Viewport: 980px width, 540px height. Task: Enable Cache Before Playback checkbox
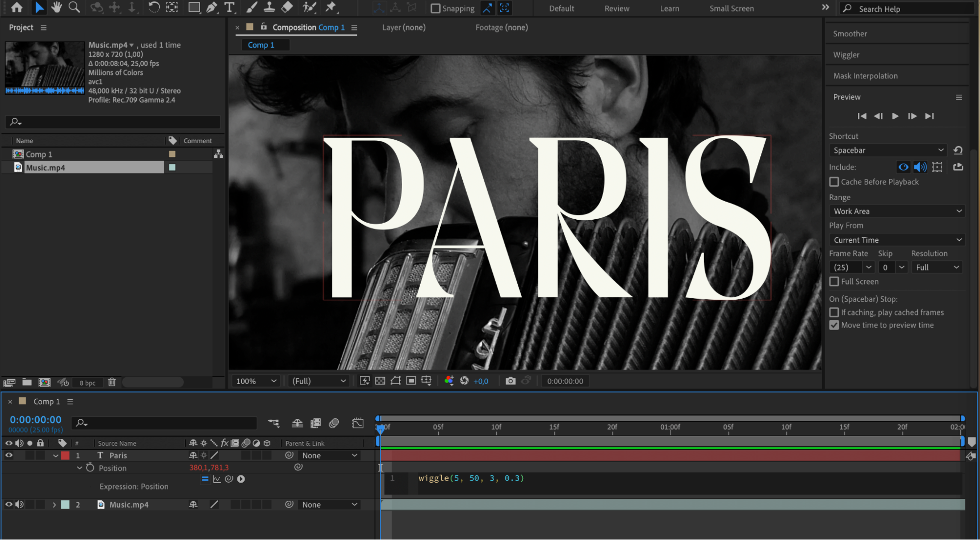[834, 182]
